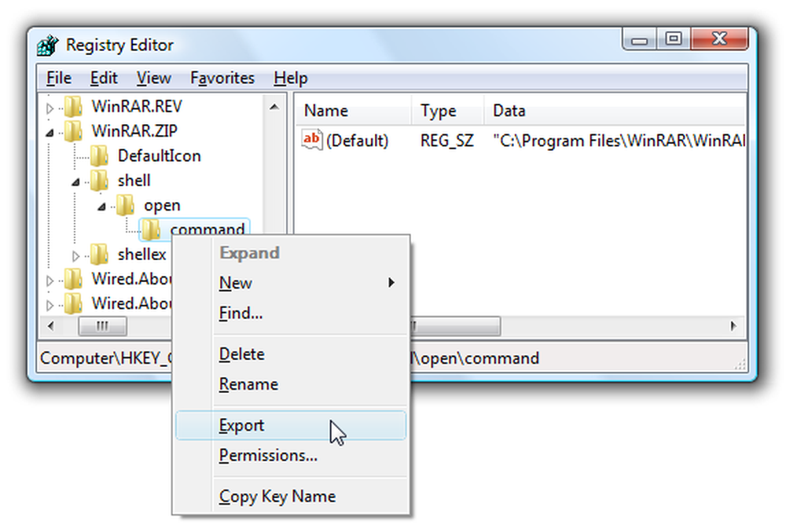This screenshot has height=532, width=786.
Task: Choose Export from the context menu
Action: pos(291,425)
